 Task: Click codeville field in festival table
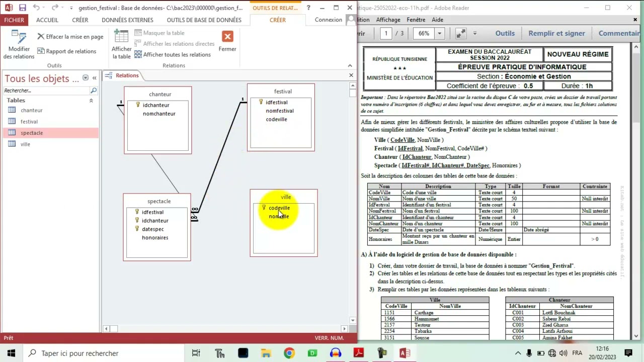pyautogui.click(x=277, y=119)
